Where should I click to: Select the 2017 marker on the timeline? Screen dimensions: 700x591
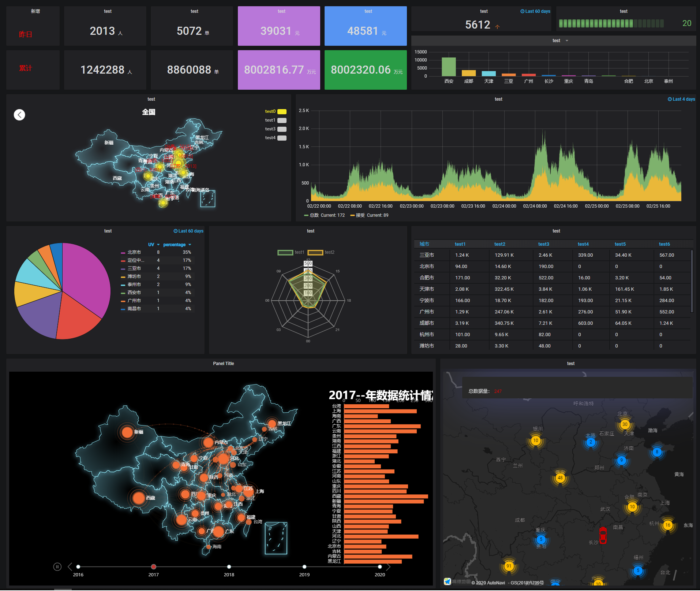154,567
